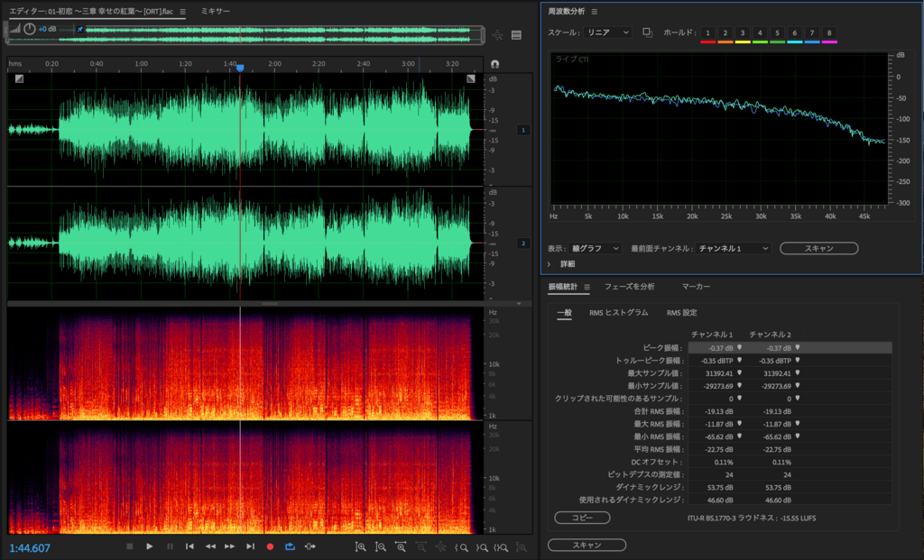Zoom in at out-point icon
This screenshot has width=924, height=560.
[482, 547]
